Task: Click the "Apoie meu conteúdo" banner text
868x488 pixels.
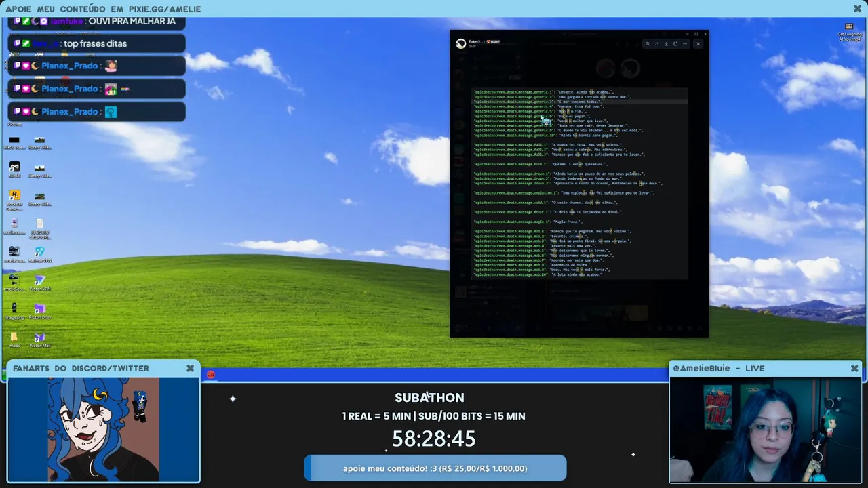Action: (103, 9)
